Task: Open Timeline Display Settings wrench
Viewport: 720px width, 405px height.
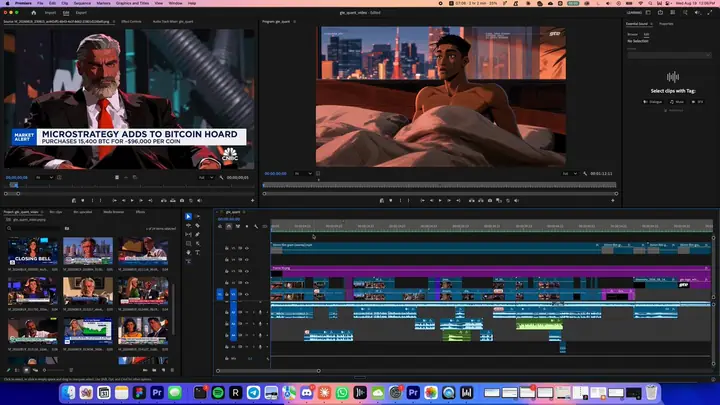Action: [256, 226]
